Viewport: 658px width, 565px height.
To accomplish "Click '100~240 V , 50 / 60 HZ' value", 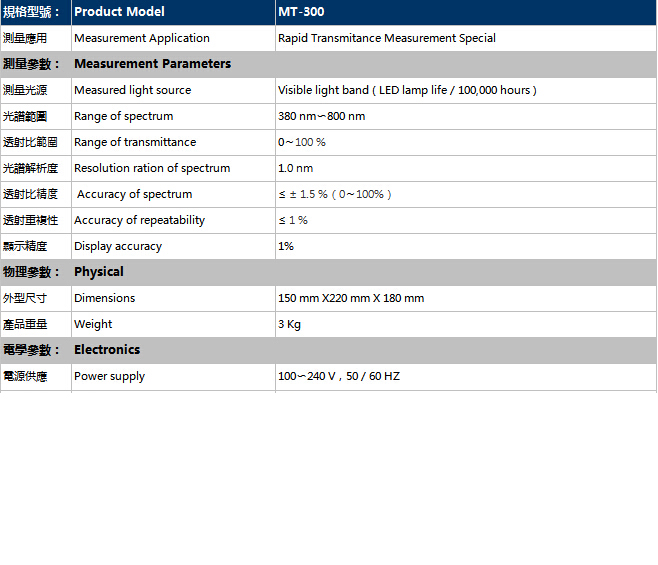I will (x=339, y=377).
